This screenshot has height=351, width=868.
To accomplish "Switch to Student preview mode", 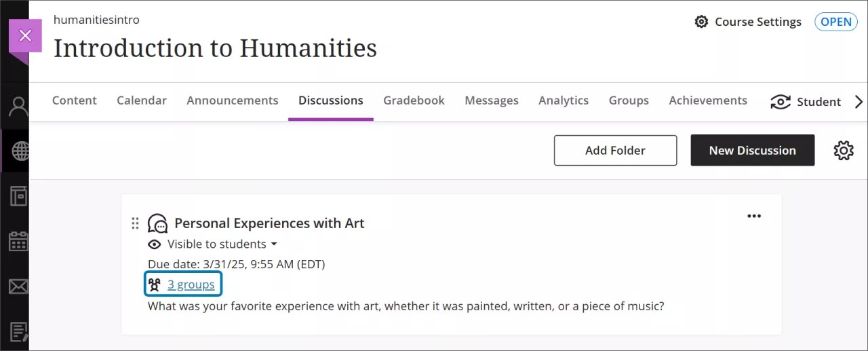I will [x=806, y=102].
